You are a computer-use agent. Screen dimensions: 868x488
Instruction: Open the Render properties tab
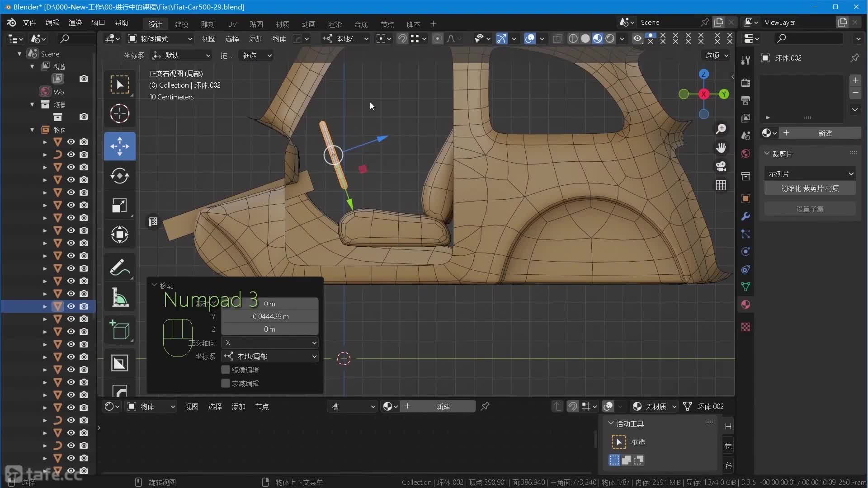coord(746,83)
